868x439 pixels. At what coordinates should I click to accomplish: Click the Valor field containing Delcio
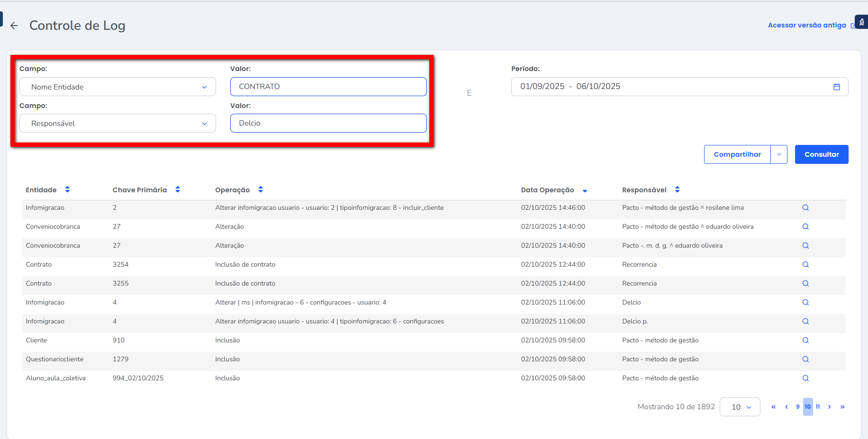click(x=328, y=123)
